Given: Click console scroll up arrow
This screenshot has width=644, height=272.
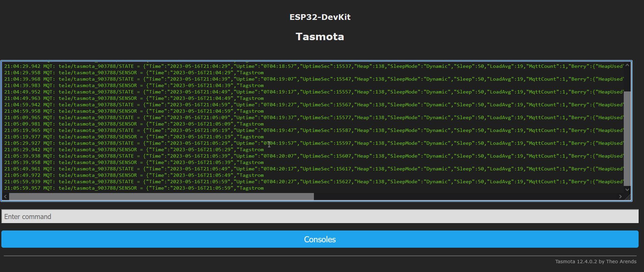Looking at the screenshot, I should tap(627, 65).
